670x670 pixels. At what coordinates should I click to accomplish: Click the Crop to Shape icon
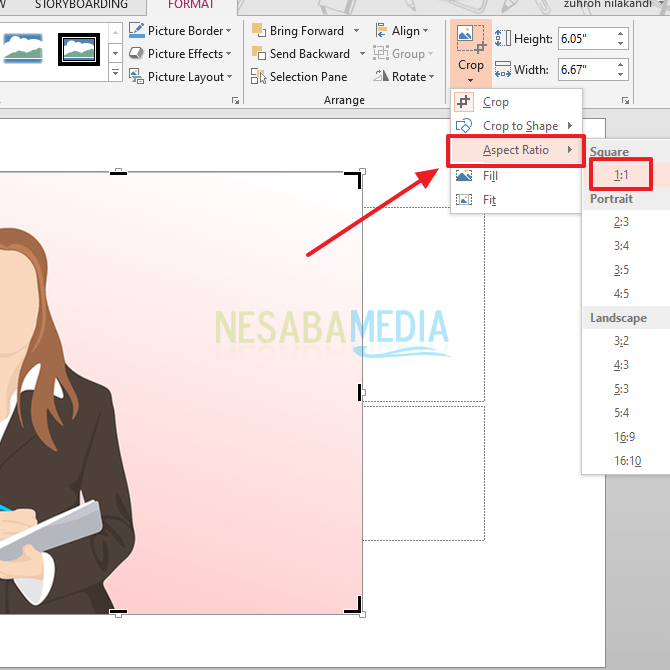[x=464, y=126]
